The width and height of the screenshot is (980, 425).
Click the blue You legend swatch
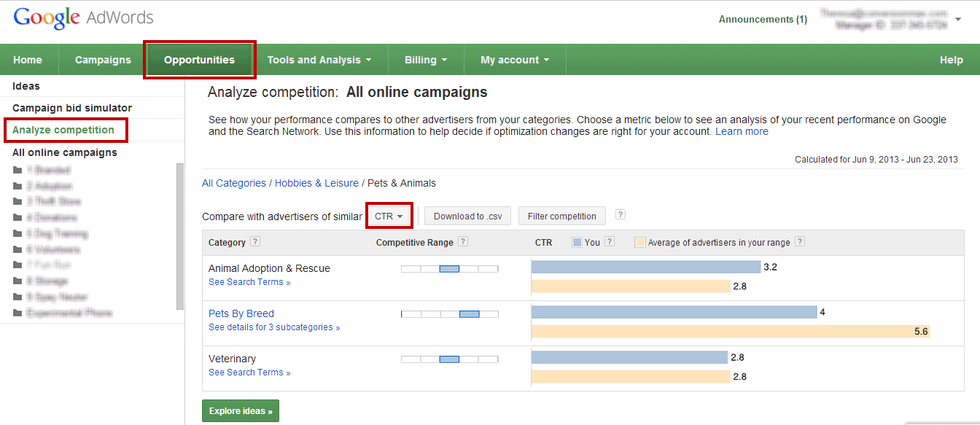pos(577,242)
